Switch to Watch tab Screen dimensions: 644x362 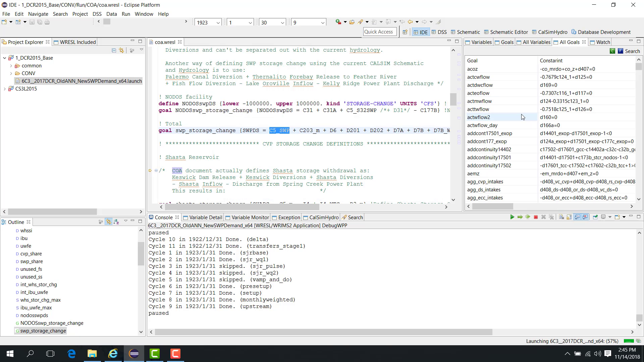[600, 42]
